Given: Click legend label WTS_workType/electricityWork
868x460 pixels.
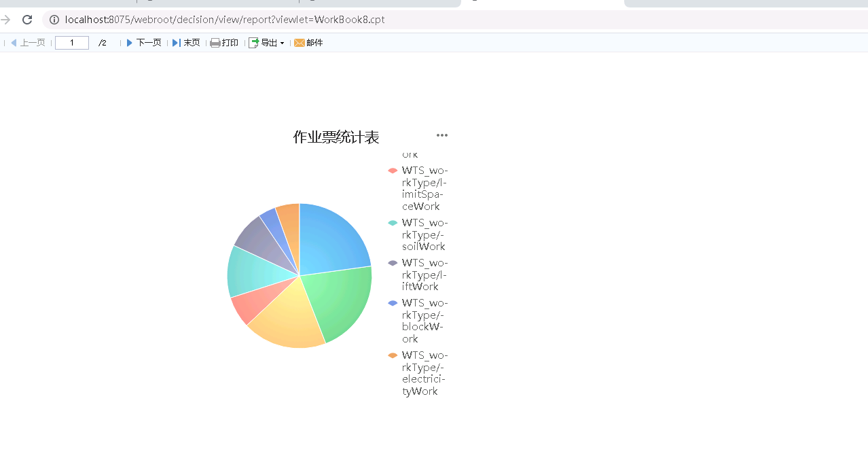Looking at the screenshot, I should point(424,373).
